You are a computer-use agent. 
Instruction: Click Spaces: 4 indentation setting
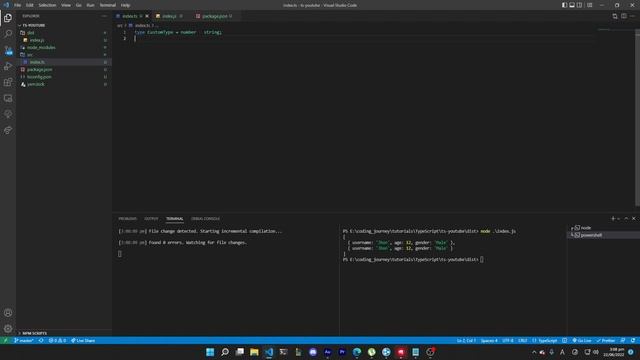click(489, 340)
